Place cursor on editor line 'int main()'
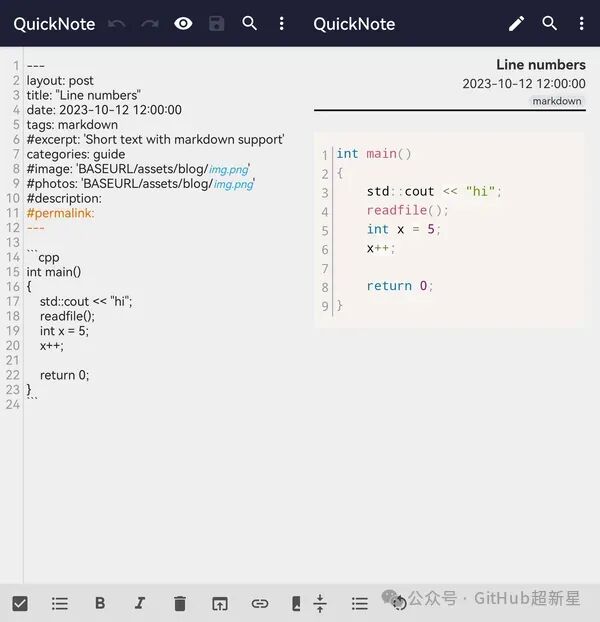 pos(54,272)
